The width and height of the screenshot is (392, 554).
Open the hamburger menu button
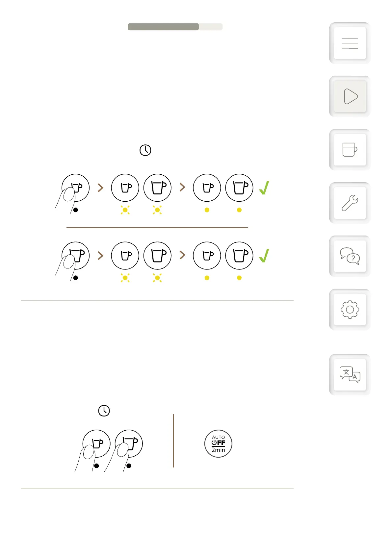[x=350, y=43]
